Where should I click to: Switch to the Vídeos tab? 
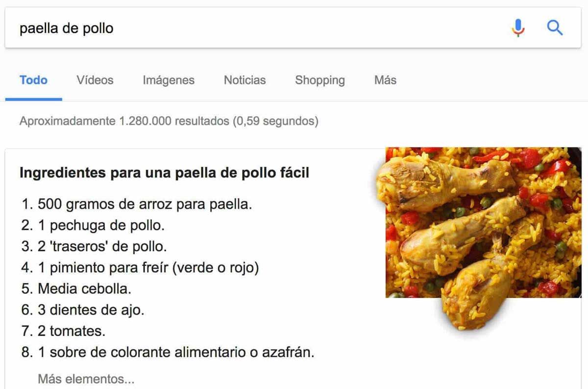pyautogui.click(x=95, y=80)
